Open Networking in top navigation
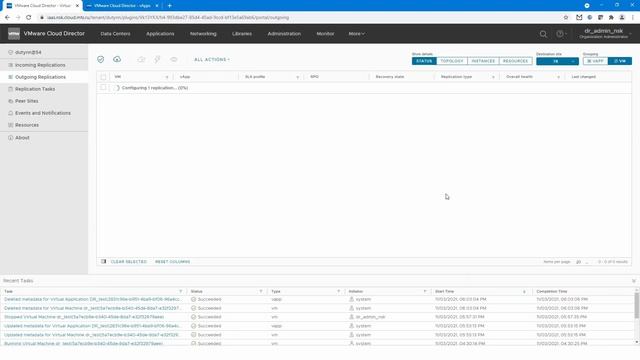The width and height of the screenshot is (640, 360). pos(203,34)
